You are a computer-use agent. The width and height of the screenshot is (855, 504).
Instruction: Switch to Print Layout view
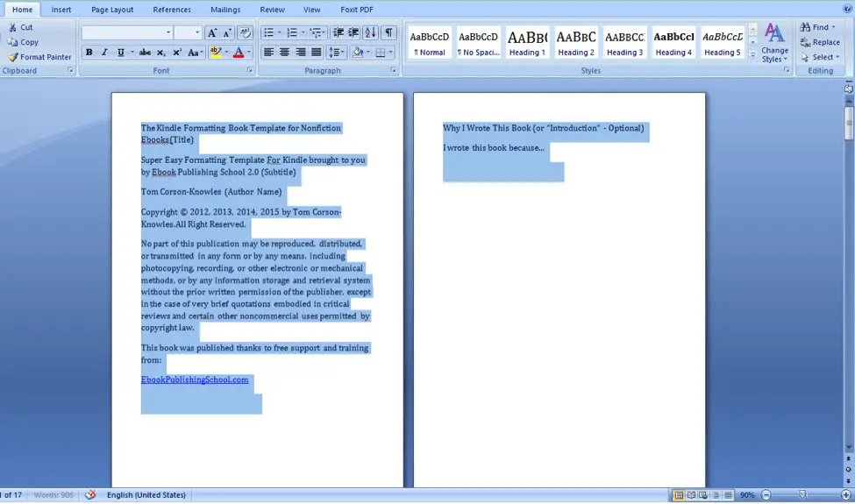click(x=679, y=494)
